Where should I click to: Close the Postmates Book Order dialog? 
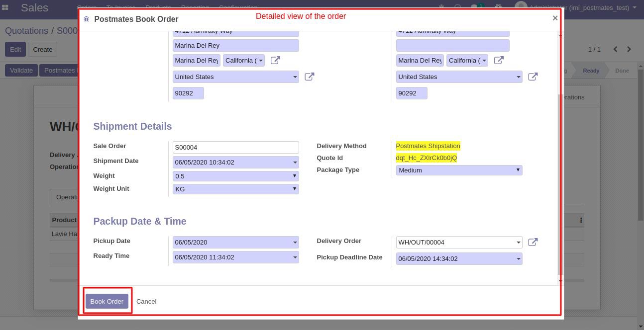point(555,18)
